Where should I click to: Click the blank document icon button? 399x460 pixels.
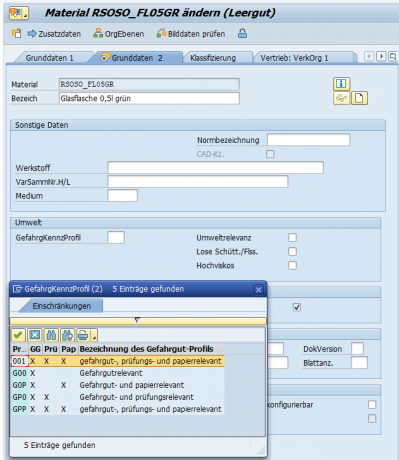pyautogui.click(x=359, y=98)
